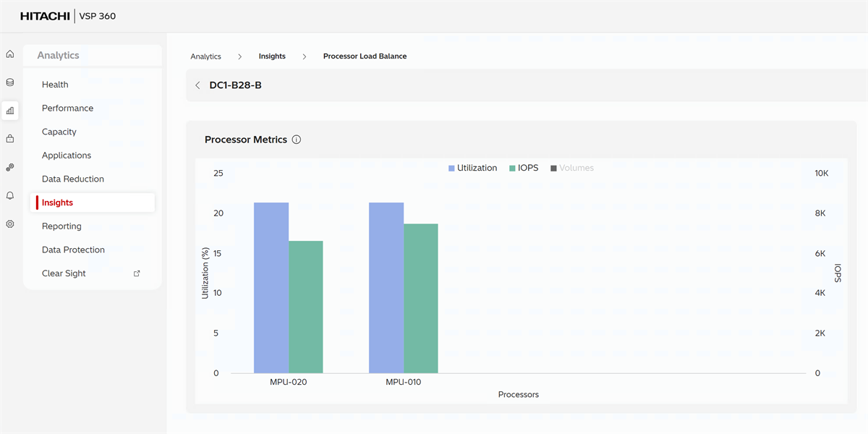
Task: Open the Home icon in the sidebar
Action: pos(10,54)
